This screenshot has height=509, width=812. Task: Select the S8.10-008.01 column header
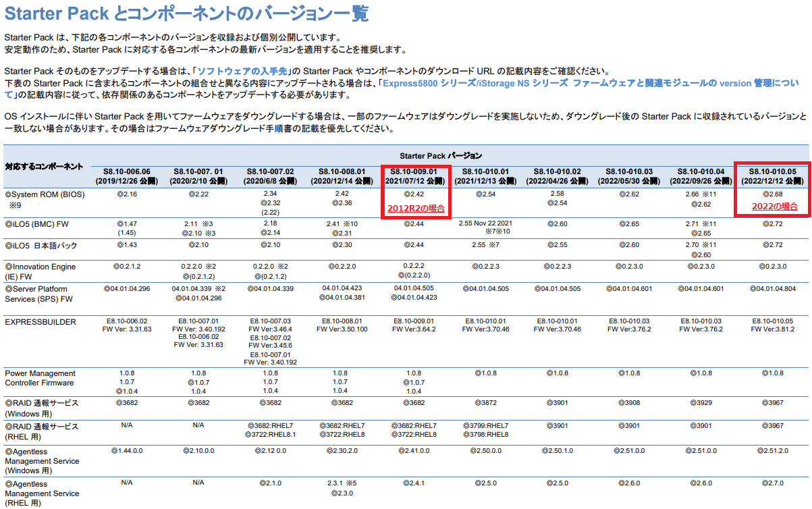(x=342, y=176)
